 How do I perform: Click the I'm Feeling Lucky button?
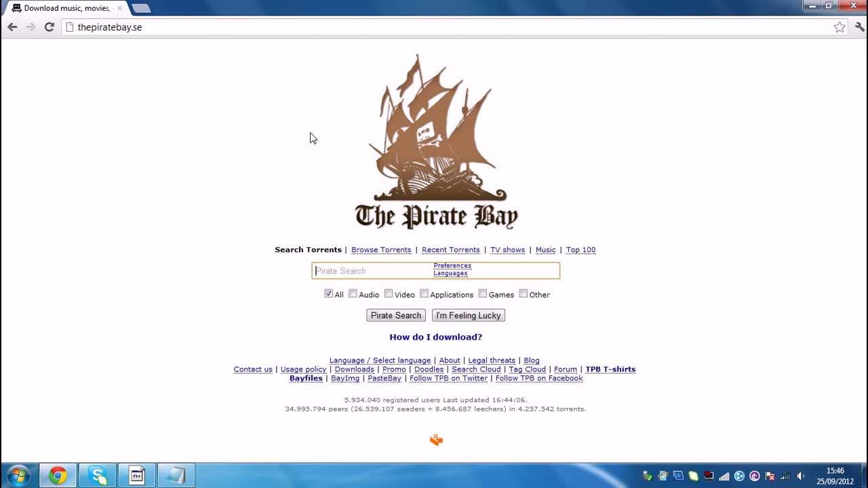pos(469,315)
